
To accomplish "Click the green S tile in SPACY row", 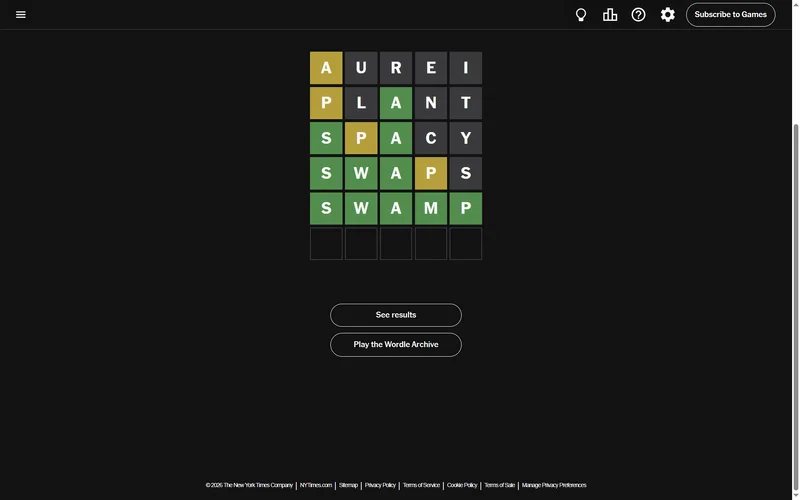I will point(326,138).
